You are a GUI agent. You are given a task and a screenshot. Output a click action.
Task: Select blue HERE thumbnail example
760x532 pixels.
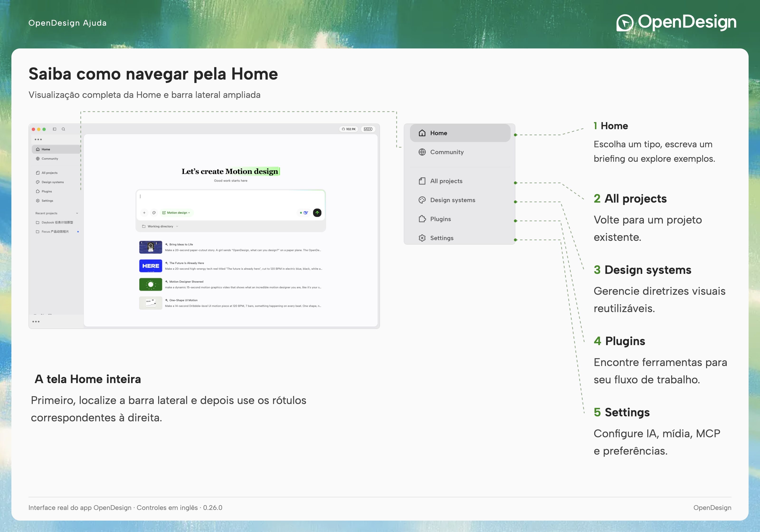click(151, 266)
